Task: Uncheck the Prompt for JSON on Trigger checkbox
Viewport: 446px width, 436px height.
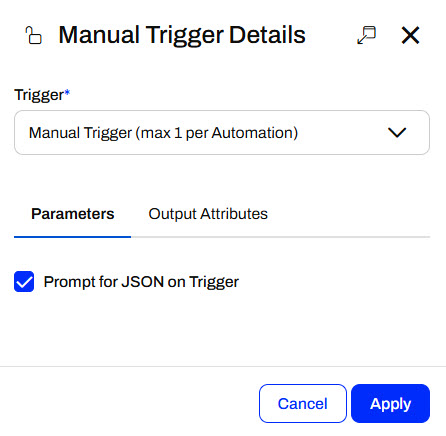Action: pyautogui.click(x=24, y=282)
